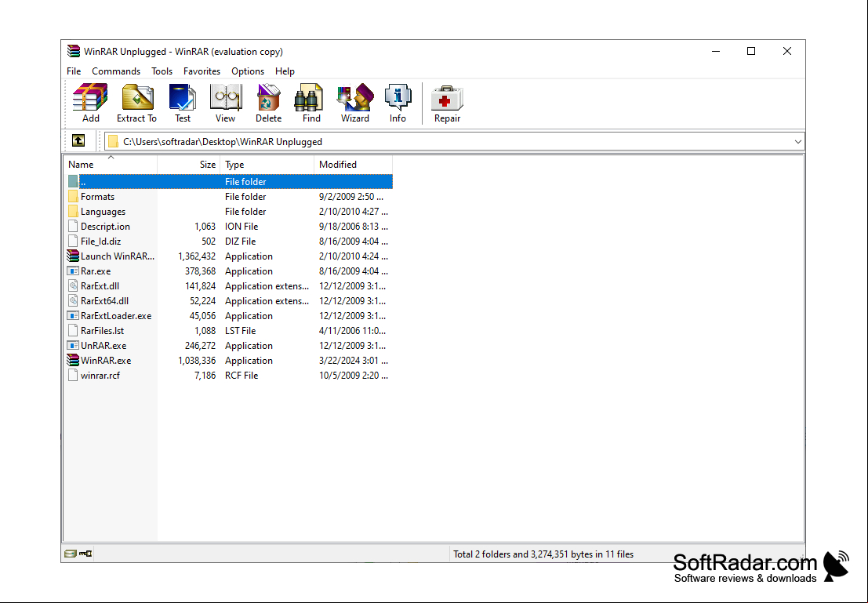Click the drive icon in status bar
The image size is (868, 603).
click(x=70, y=553)
